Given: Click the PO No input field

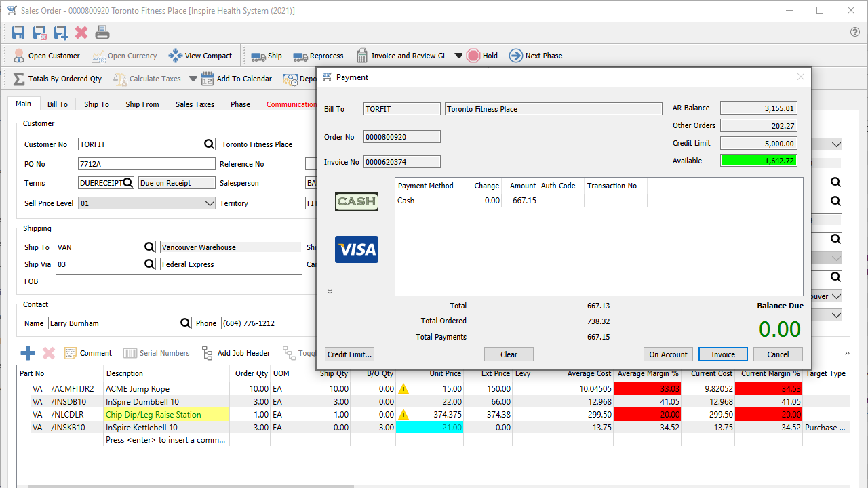Looking at the screenshot, I should click(146, 164).
